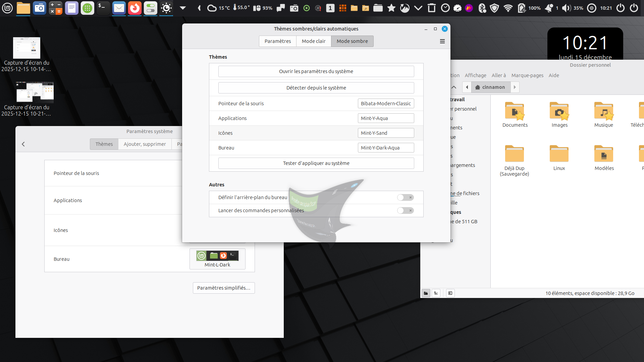Select the Documents folder
This screenshot has width=644, height=362.
515,115
